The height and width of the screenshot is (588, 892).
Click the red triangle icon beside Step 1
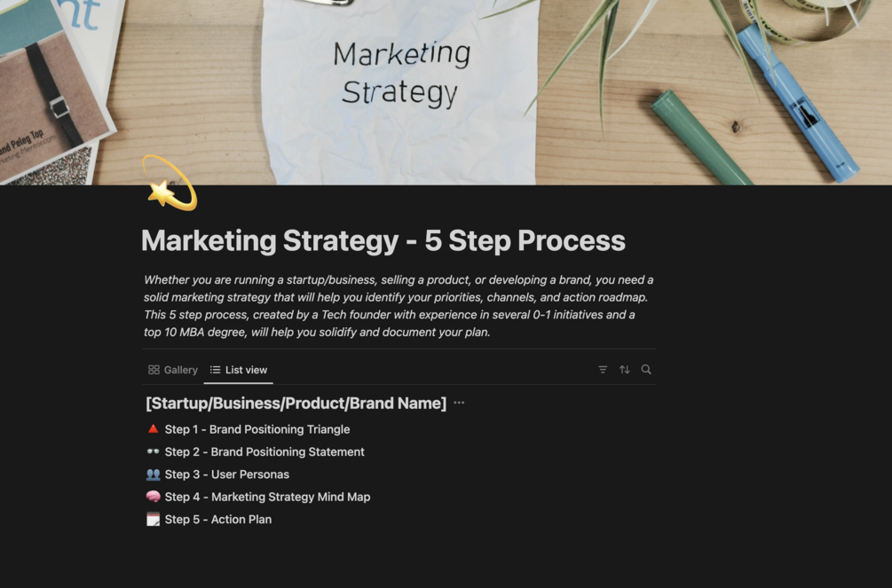153,429
